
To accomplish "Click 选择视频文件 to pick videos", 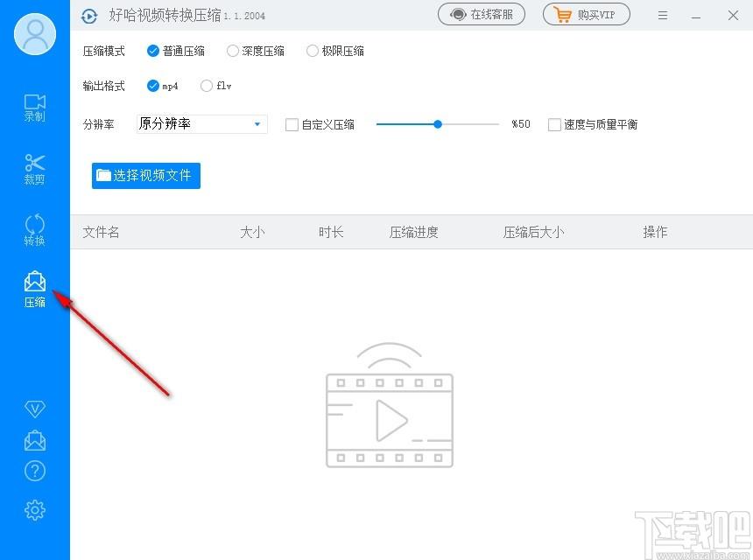I will (146, 176).
